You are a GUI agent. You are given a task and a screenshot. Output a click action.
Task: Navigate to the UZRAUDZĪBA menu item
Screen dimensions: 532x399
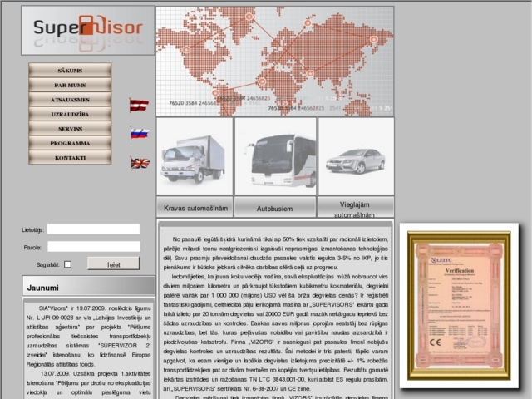[70, 114]
